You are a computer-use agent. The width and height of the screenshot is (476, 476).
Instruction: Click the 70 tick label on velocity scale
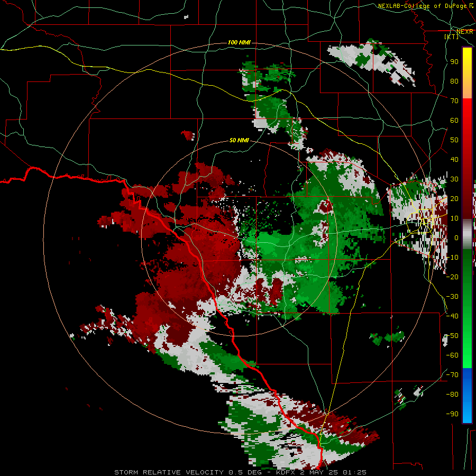tap(454, 101)
